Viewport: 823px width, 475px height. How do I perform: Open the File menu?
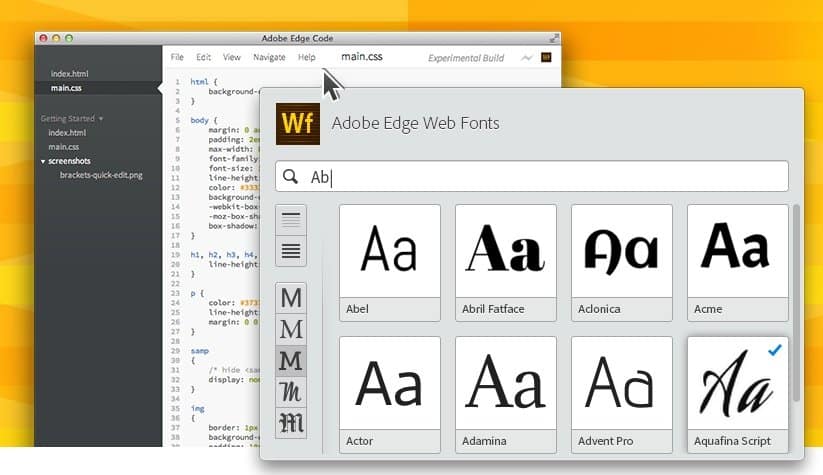[177, 57]
